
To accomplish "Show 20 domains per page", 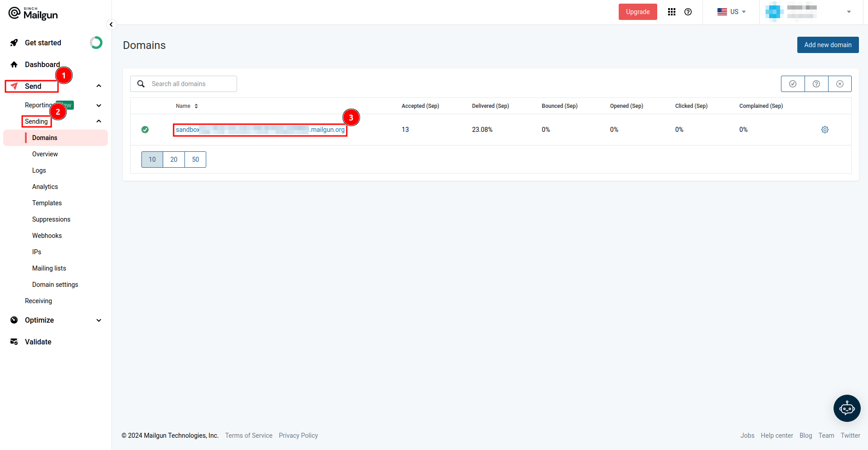I will pyautogui.click(x=174, y=160).
